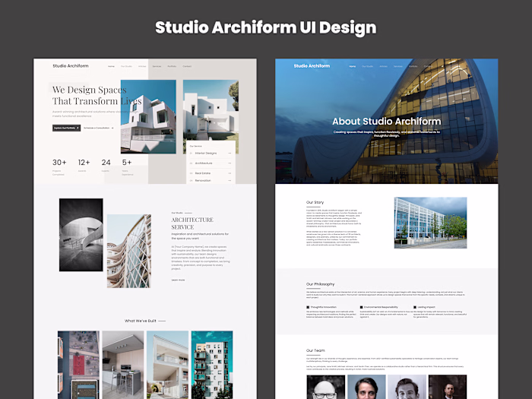This screenshot has width=532, height=399.
Task: Click the 'We Design Spaces That Transform Lives' headline
Action: [97, 95]
